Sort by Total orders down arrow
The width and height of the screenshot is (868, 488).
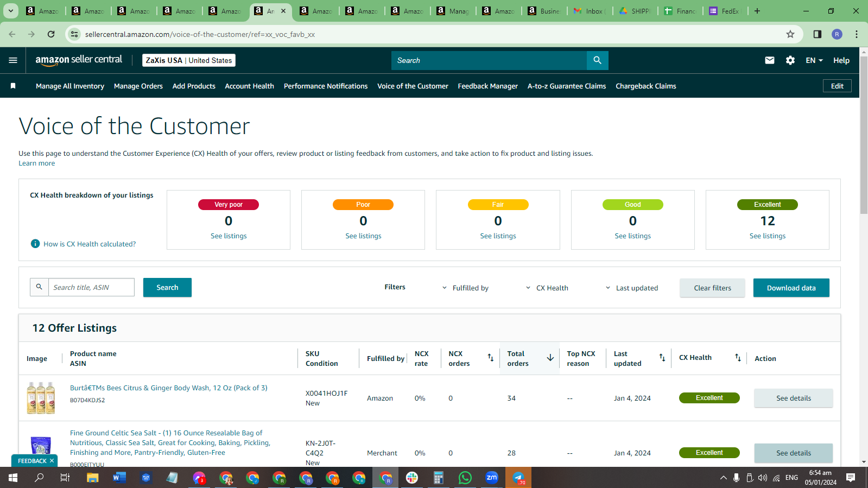[x=550, y=358]
